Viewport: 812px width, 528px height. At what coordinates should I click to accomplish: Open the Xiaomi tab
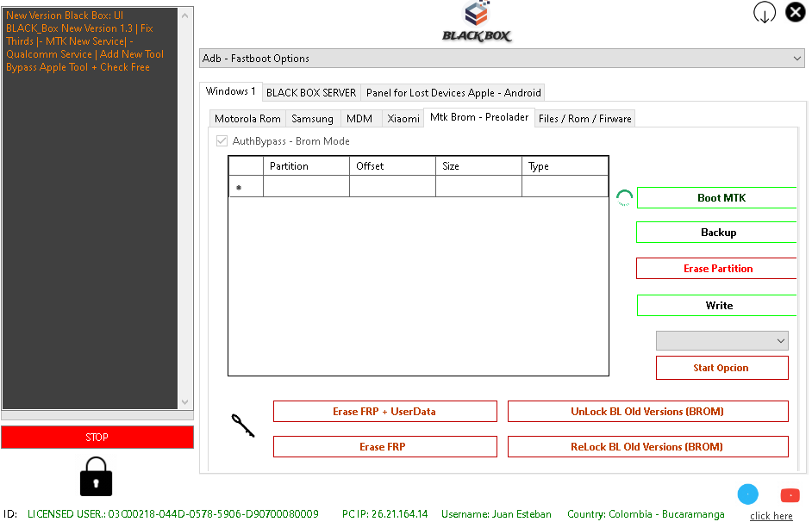click(403, 119)
